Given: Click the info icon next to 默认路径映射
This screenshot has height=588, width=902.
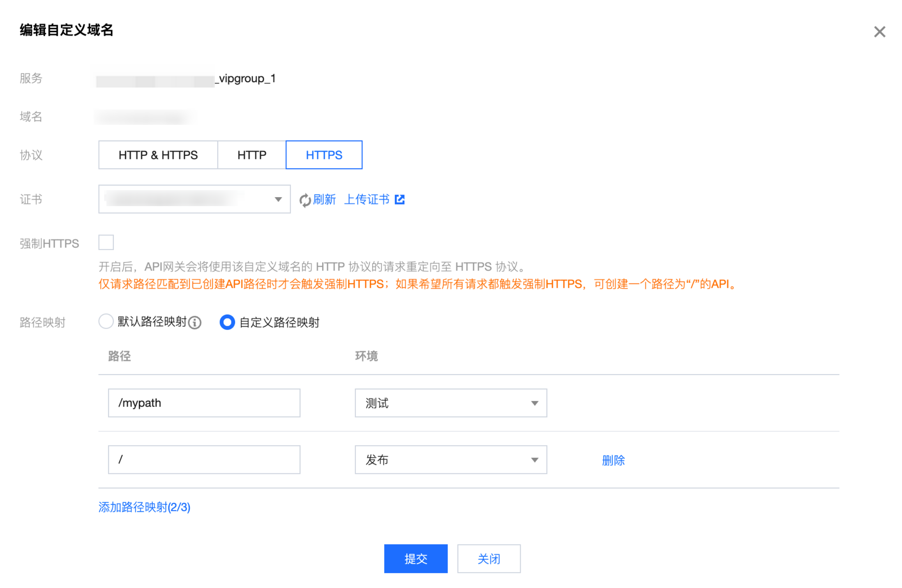Looking at the screenshot, I should pos(195,323).
